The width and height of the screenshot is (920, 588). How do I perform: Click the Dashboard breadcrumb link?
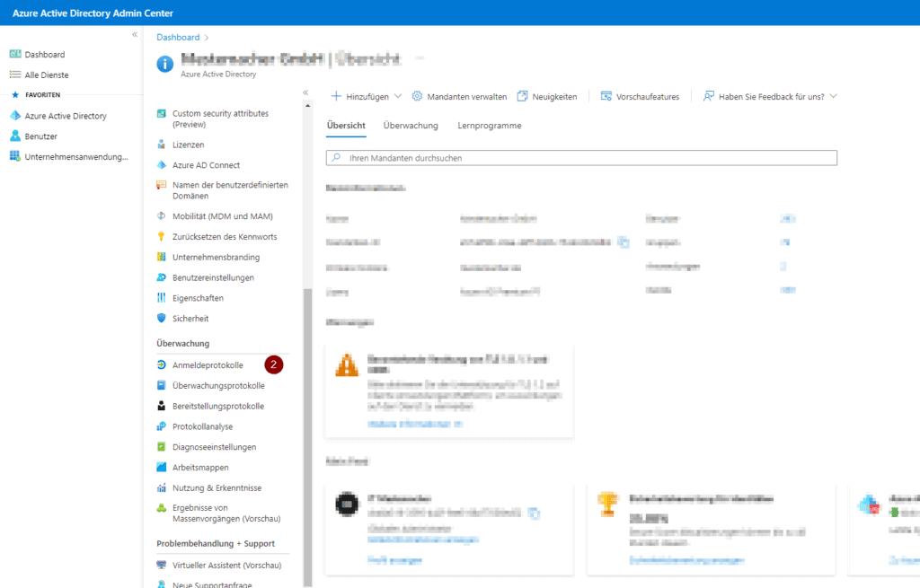coord(178,37)
